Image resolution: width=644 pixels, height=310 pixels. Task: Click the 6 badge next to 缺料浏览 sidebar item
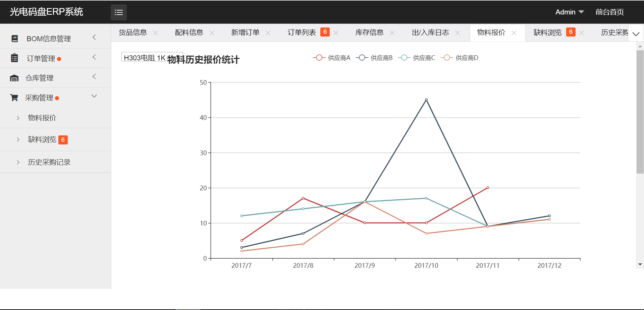[x=63, y=140]
